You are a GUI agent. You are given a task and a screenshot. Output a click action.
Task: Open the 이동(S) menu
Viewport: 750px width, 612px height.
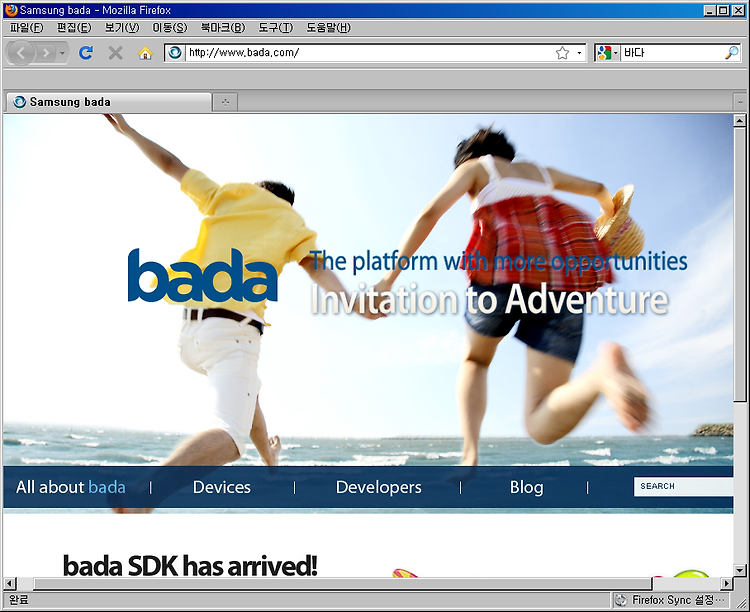[170, 28]
